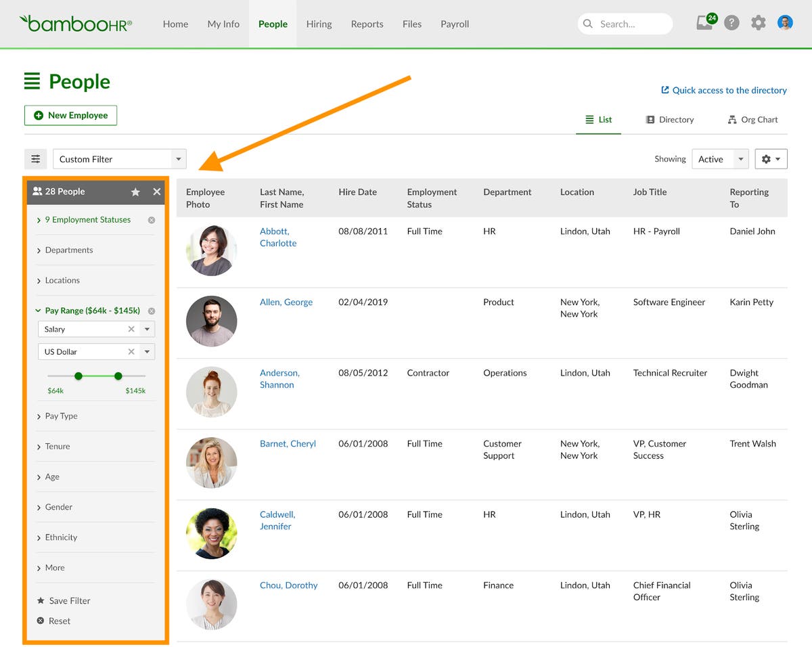The image size is (812, 647).
Task: Click the help question mark icon
Action: [x=731, y=22]
